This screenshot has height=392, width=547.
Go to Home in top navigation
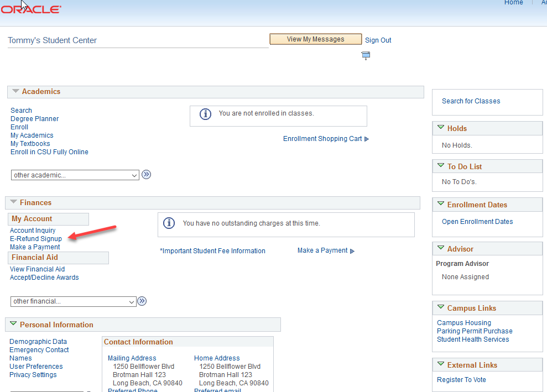513,2
